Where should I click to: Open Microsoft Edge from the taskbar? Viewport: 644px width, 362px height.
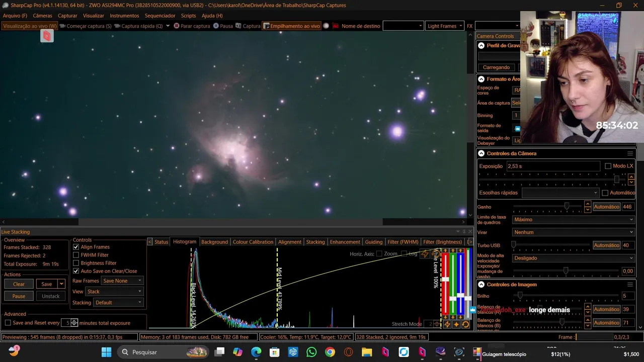click(x=256, y=352)
